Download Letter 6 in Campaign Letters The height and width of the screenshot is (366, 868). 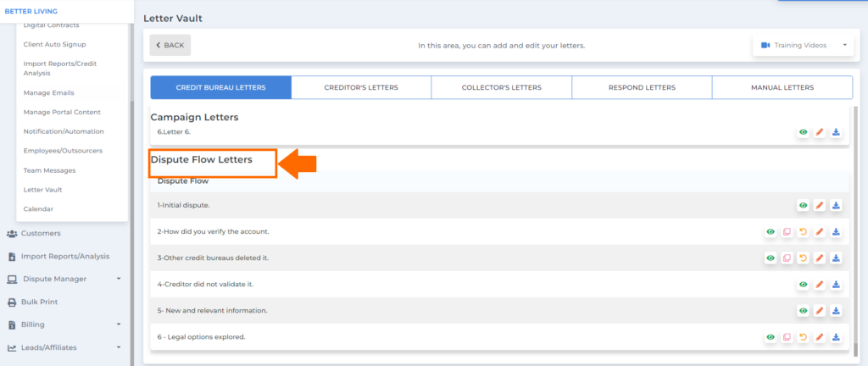837,132
